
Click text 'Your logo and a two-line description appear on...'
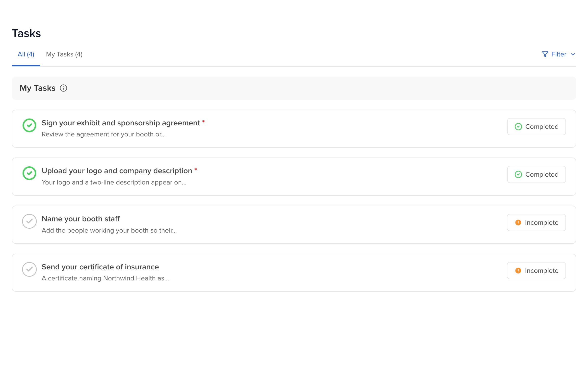click(x=114, y=183)
